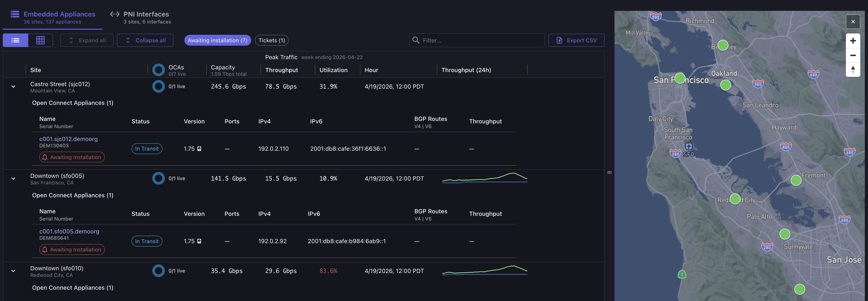This screenshot has height=301, width=868.
Task: Open the c001.sfo005.demoorg appliance link
Action: [69, 231]
